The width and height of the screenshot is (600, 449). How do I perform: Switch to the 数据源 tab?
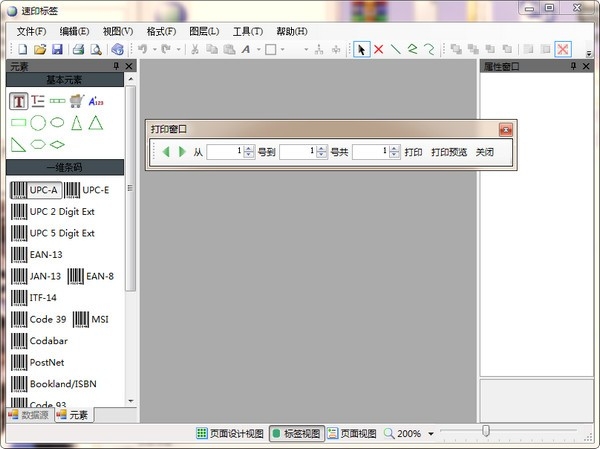coord(28,414)
